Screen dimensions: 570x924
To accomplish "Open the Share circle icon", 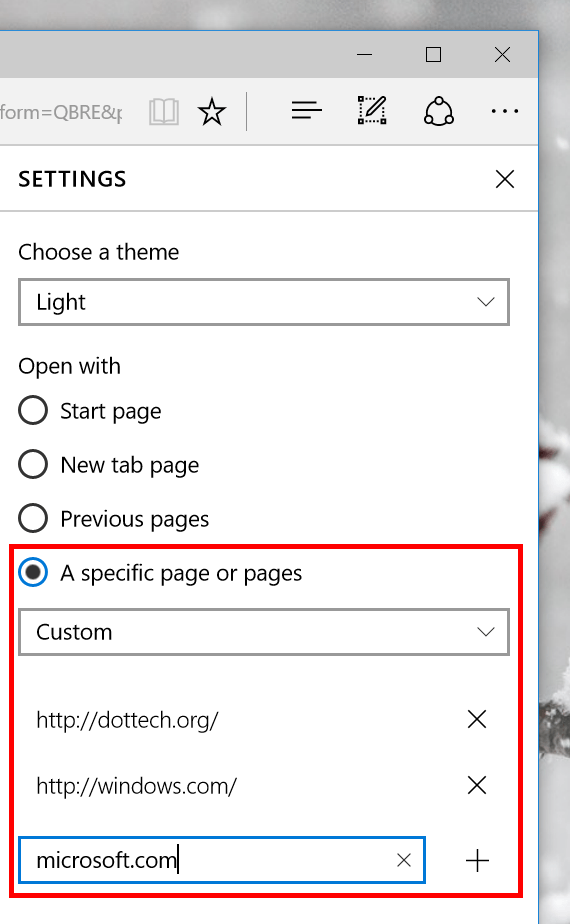I will [x=439, y=111].
